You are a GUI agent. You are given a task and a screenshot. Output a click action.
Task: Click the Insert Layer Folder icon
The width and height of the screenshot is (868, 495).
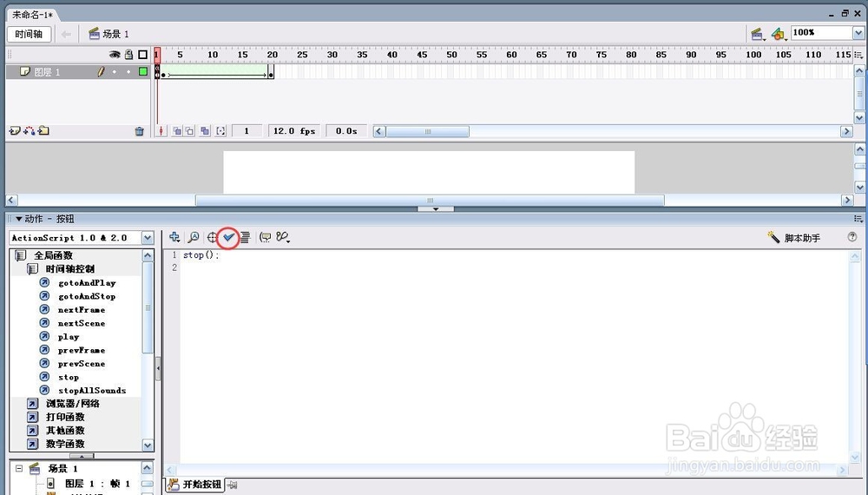pos(43,130)
